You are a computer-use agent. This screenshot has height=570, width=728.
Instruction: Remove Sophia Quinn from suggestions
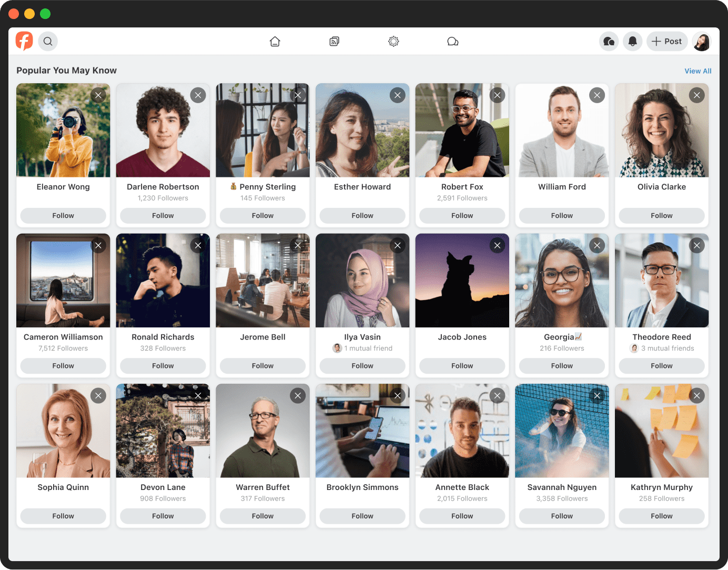pyautogui.click(x=98, y=396)
